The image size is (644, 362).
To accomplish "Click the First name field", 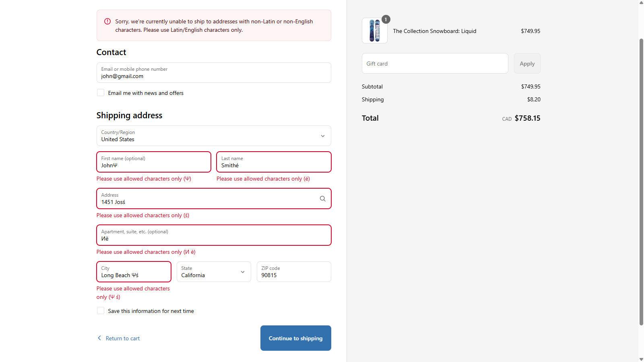I will [153, 162].
